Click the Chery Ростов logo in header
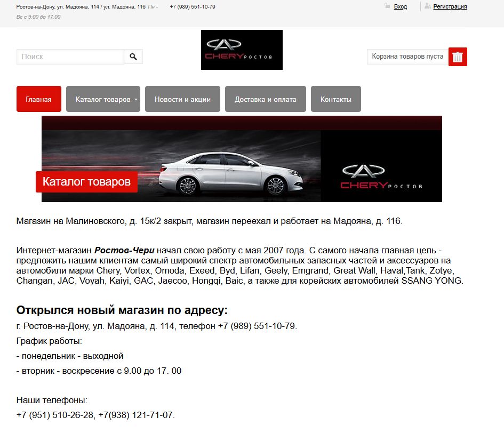504x433 pixels. click(242, 50)
